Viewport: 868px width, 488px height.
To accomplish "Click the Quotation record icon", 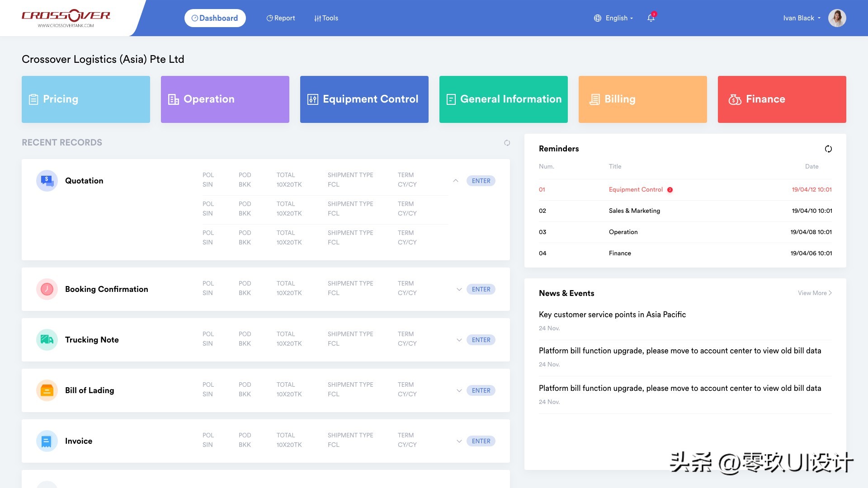I will 47,181.
